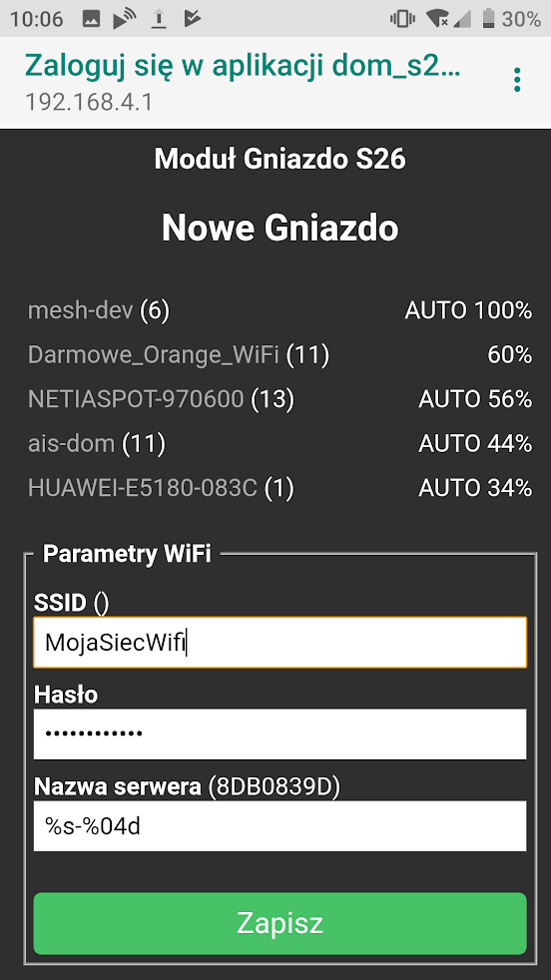Tap the battery status icon
Viewport: 551px width, 980px height.
pos(488,19)
